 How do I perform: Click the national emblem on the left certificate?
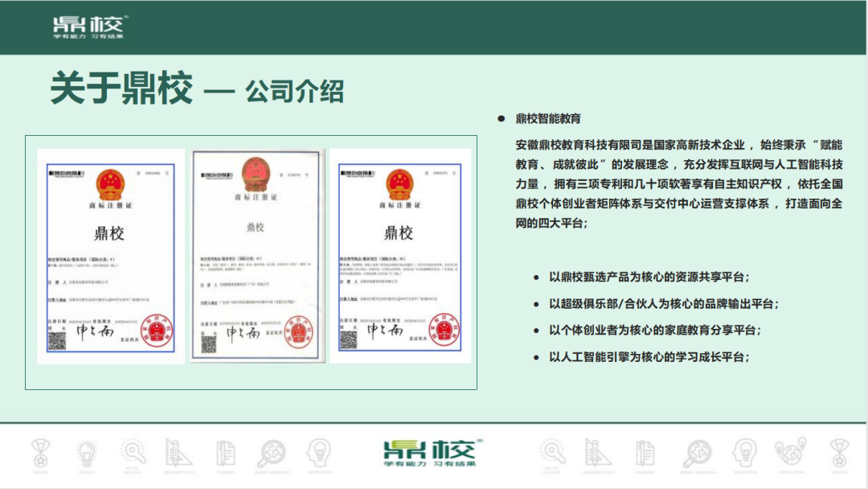coord(111,185)
